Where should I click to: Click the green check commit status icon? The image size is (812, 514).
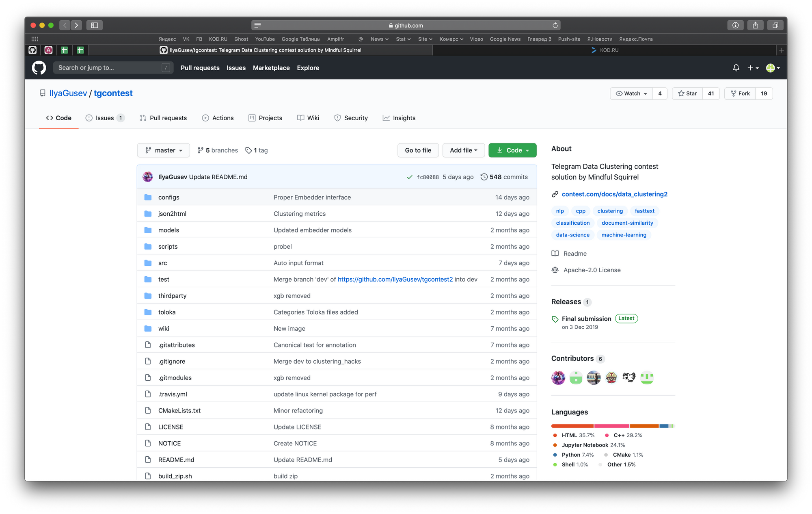click(409, 177)
